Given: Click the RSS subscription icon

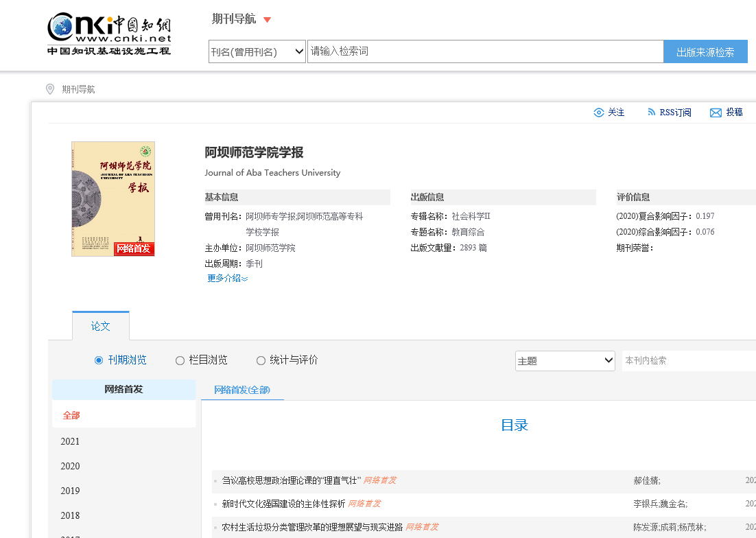Looking at the screenshot, I should click(651, 113).
